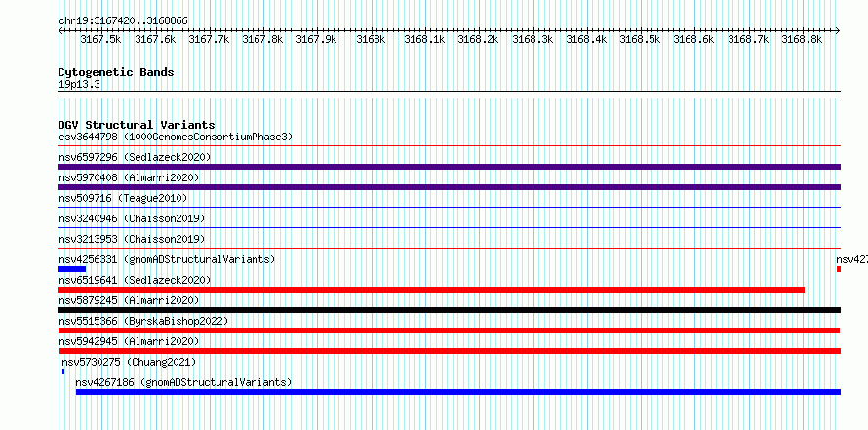Click the 3168.4k ruler tick label
Viewport: 868px width, 430px height.
tap(586, 39)
